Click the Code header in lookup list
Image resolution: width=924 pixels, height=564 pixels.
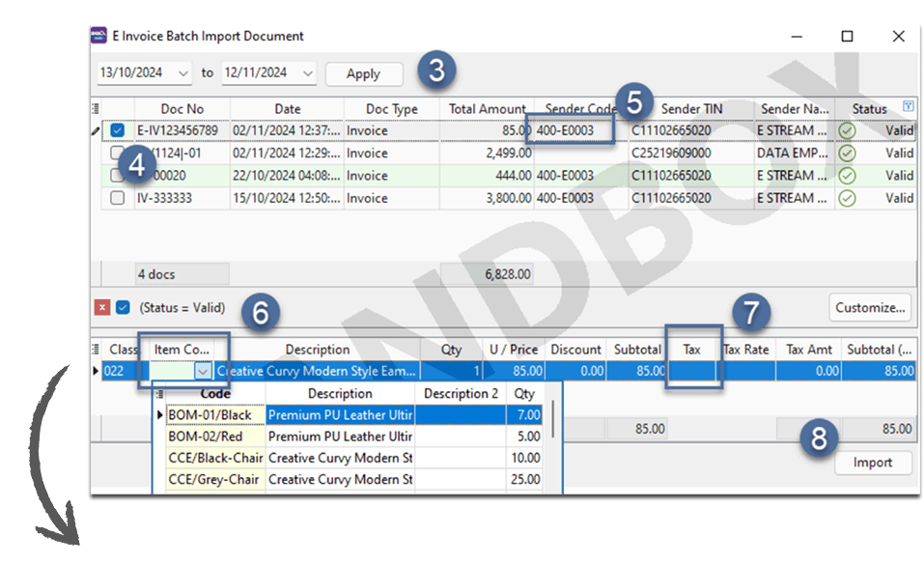(x=215, y=393)
